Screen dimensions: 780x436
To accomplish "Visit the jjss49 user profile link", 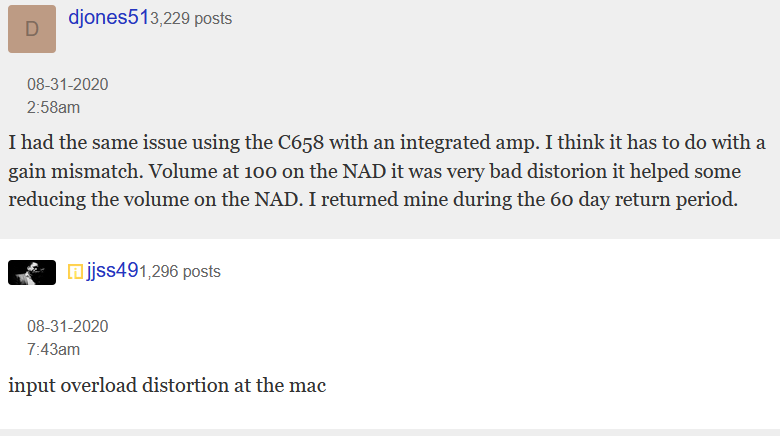I will tap(112, 270).
